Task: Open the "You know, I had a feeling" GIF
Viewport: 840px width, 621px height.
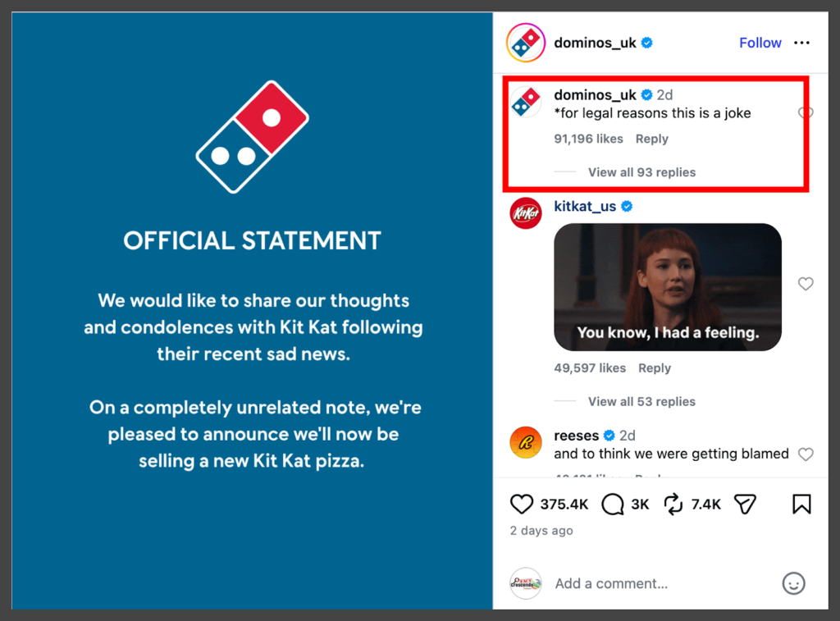Action: click(x=667, y=287)
